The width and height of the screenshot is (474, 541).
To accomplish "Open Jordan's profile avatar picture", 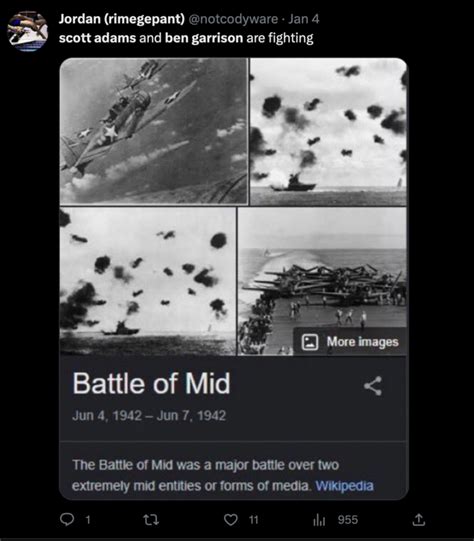I will tap(28, 31).
